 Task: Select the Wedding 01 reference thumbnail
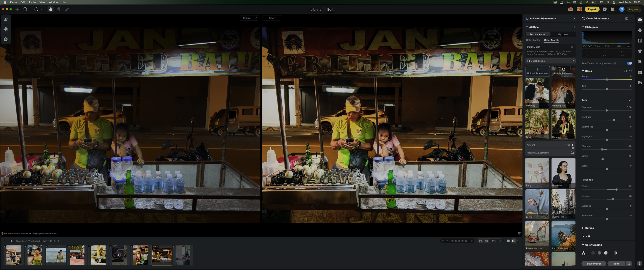[x=537, y=93]
